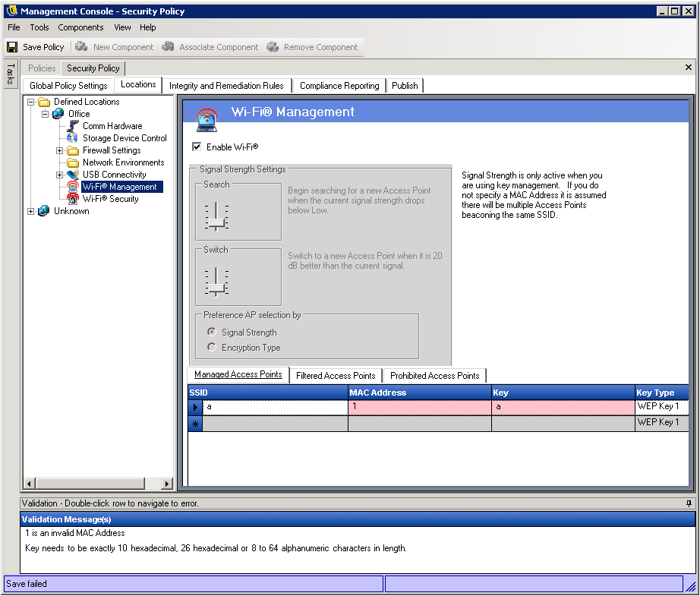Select the Signal Strength radio button

coord(212,332)
